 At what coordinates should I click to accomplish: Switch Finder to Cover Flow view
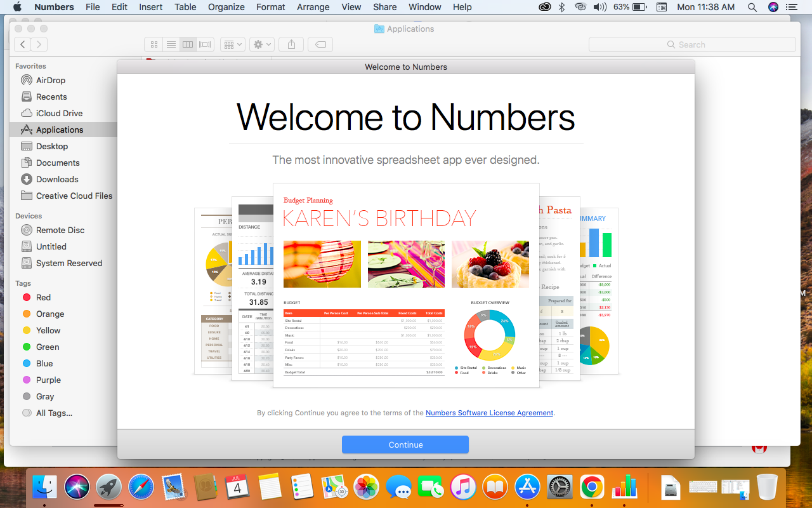[205, 44]
